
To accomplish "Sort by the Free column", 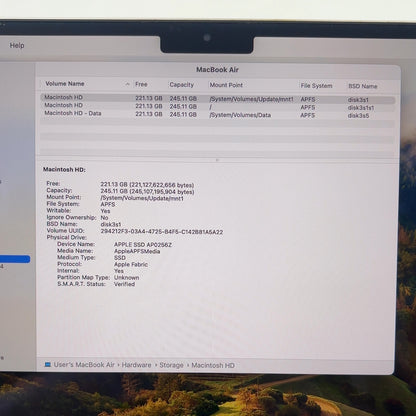I will [141, 84].
